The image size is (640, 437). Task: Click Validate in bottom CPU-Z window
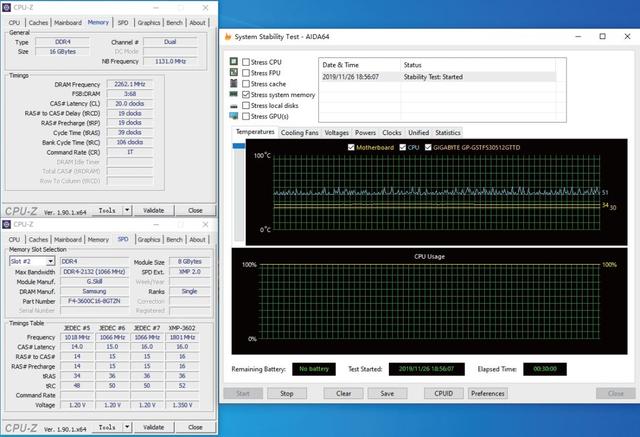(153, 427)
